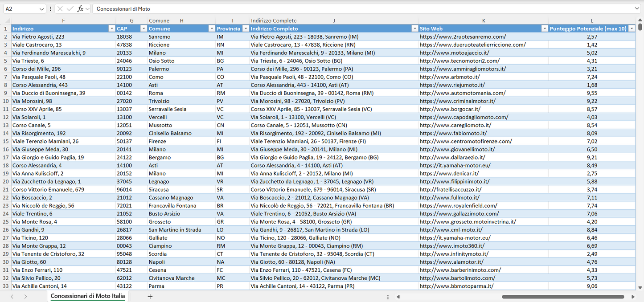
Task: Expand the formula bar with right chevron
Action: [637, 9]
